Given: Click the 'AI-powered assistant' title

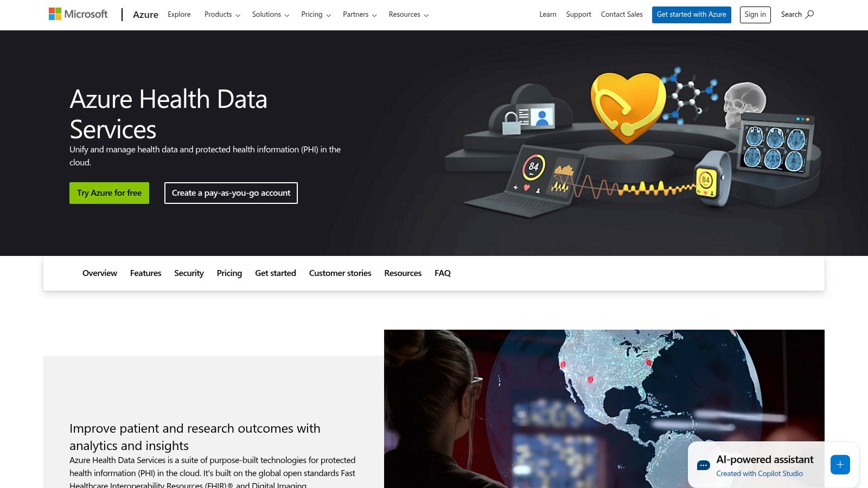Looking at the screenshot, I should point(765,460).
